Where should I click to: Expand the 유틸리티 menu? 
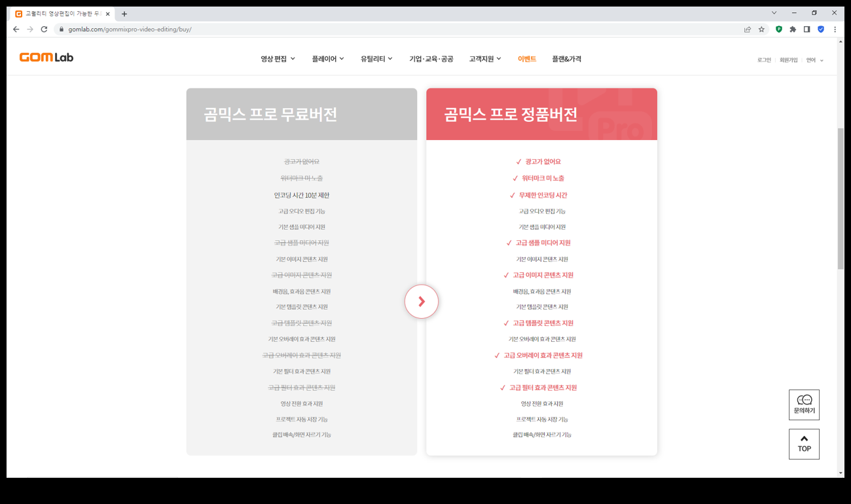click(376, 59)
